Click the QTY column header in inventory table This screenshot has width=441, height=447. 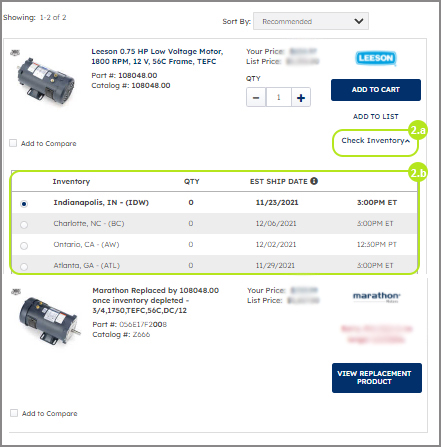(x=192, y=181)
